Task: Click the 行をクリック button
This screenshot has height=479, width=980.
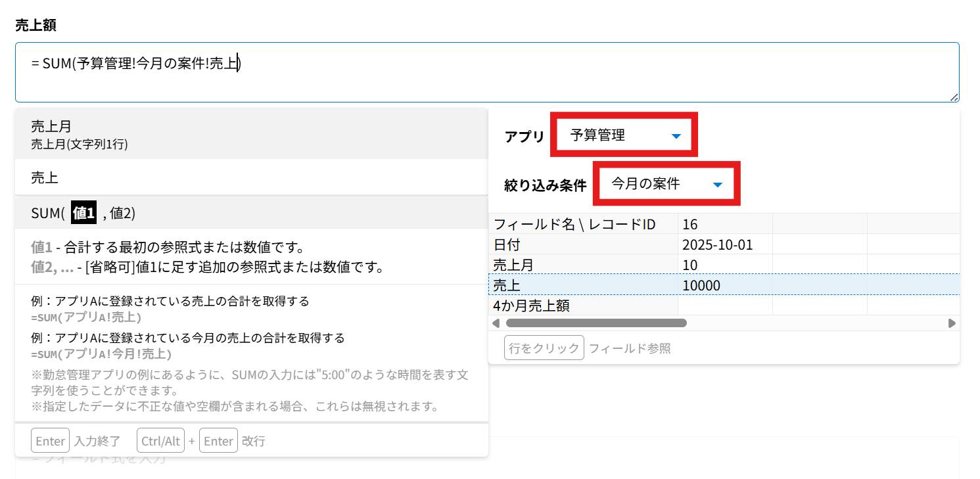Action: [544, 348]
